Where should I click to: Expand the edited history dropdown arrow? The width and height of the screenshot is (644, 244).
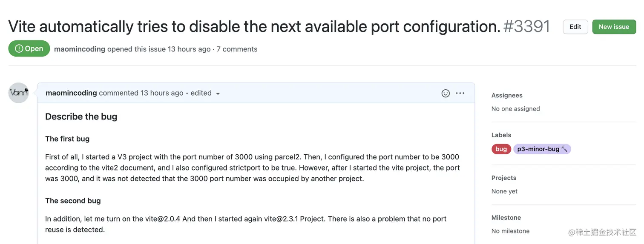(218, 94)
